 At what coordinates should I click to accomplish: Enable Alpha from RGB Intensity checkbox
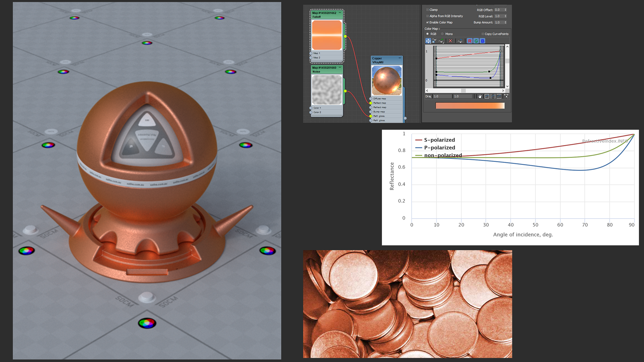[x=427, y=16]
